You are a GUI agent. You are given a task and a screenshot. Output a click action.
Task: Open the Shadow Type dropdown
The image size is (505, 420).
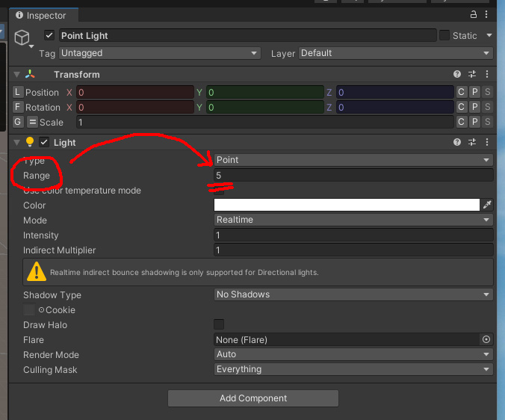click(353, 295)
